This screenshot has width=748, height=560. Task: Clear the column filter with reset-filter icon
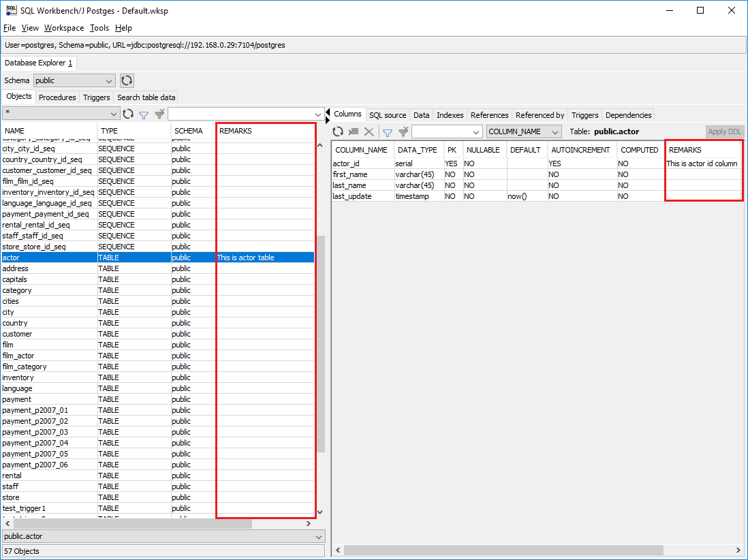point(403,131)
